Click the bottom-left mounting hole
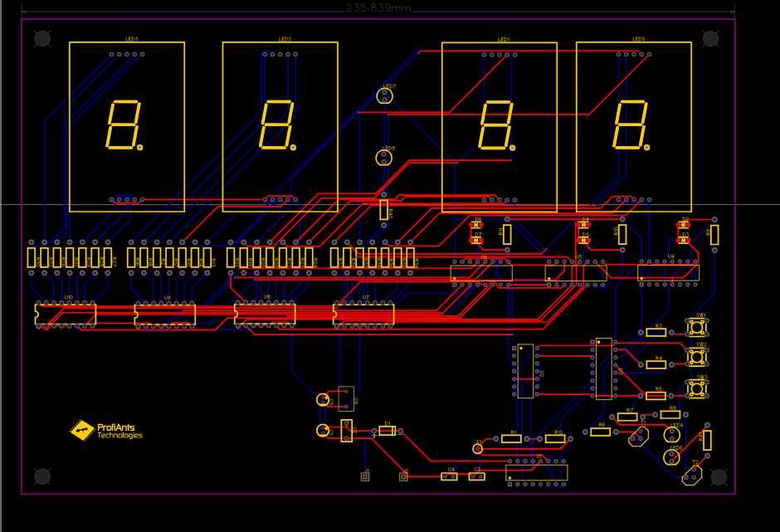This screenshot has width=780, height=532. coord(42,476)
